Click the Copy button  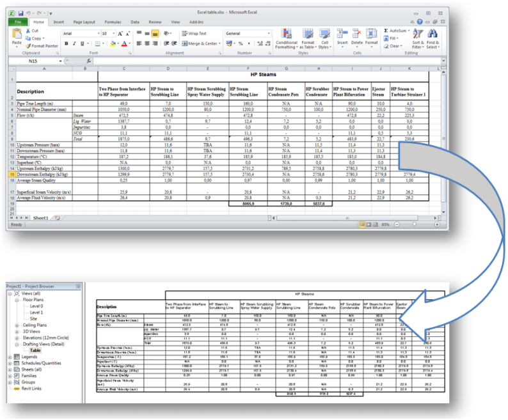tap(35, 38)
